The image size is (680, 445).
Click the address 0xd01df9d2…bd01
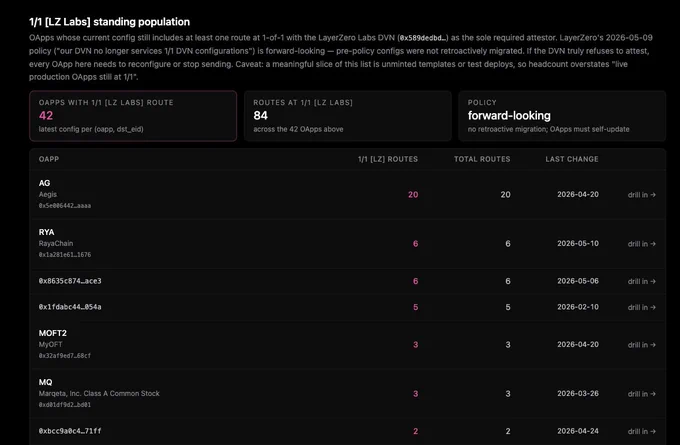(65, 405)
